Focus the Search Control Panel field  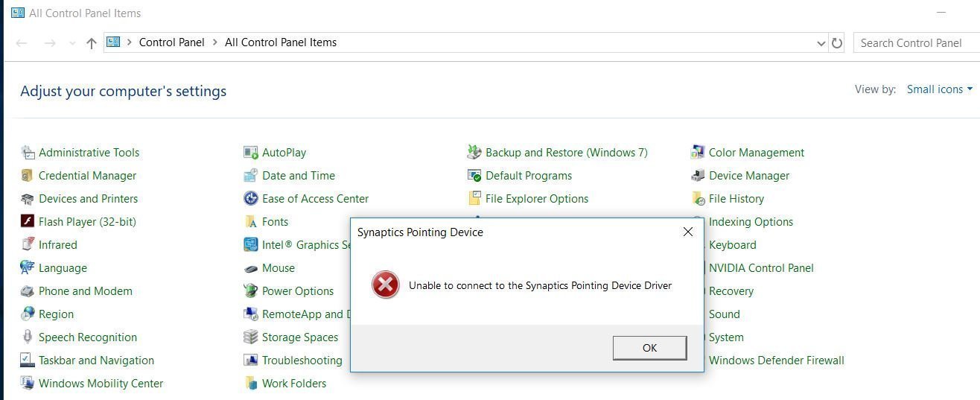pos(916,43)
